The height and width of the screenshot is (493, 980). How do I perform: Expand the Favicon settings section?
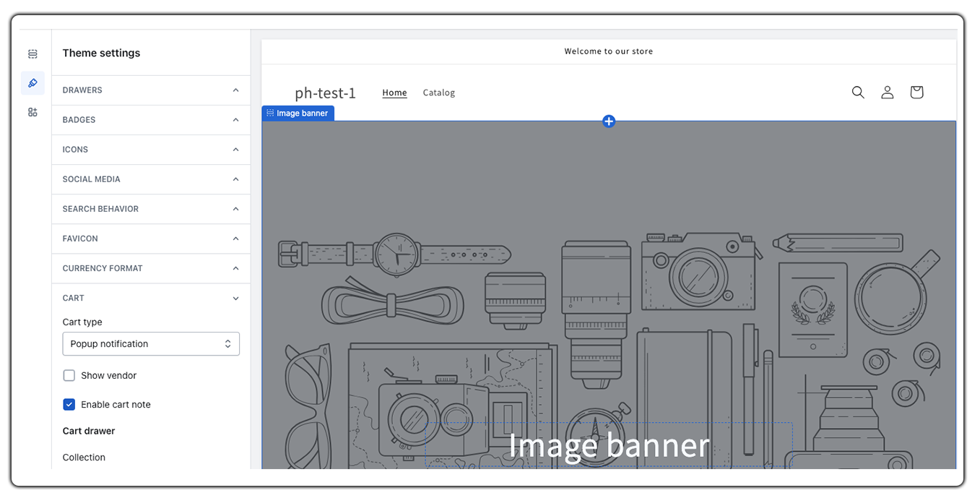point(151,239)
